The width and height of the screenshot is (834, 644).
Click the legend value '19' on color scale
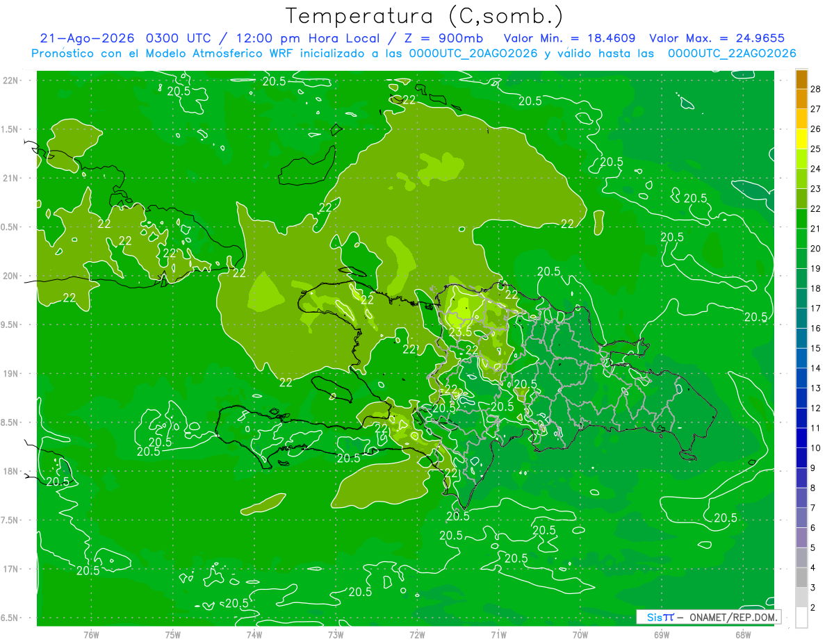coord(816,268)
